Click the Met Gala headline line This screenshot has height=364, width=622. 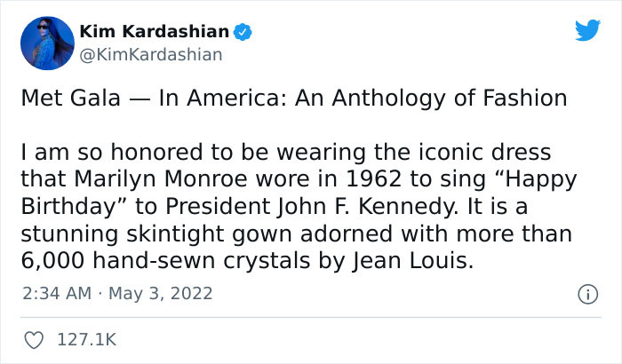[x=293, y=98]
